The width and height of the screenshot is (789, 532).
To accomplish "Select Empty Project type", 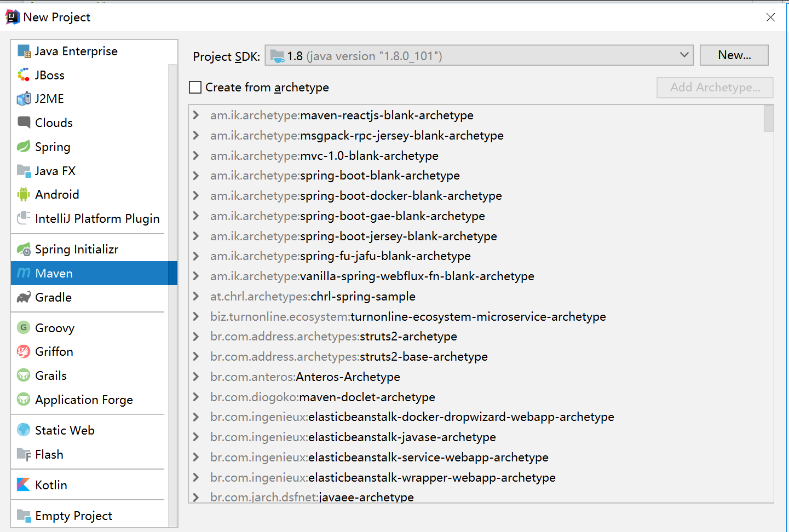I will click(x=90, y=516).
